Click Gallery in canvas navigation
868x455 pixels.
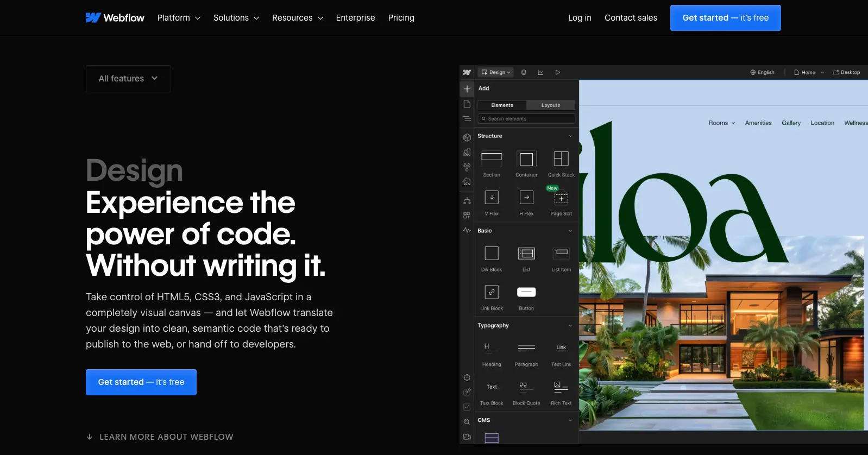pyautogui.click(x=791, y=123)
